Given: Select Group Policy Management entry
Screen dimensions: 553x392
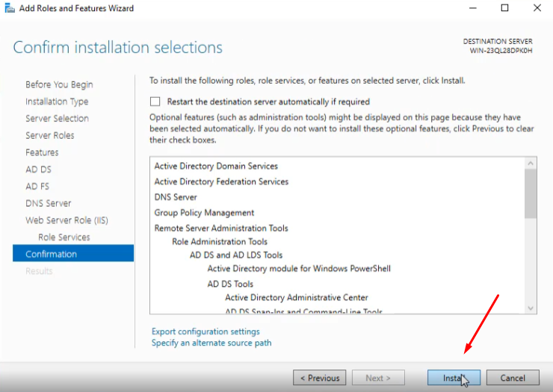Looking at the screenshot, I should (204, 213).
